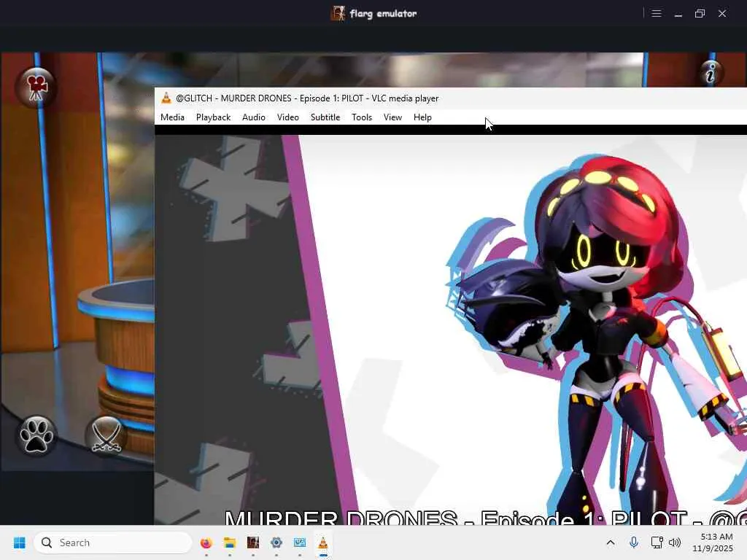Open the Playback menu in VLC

(x=213, y=117)
